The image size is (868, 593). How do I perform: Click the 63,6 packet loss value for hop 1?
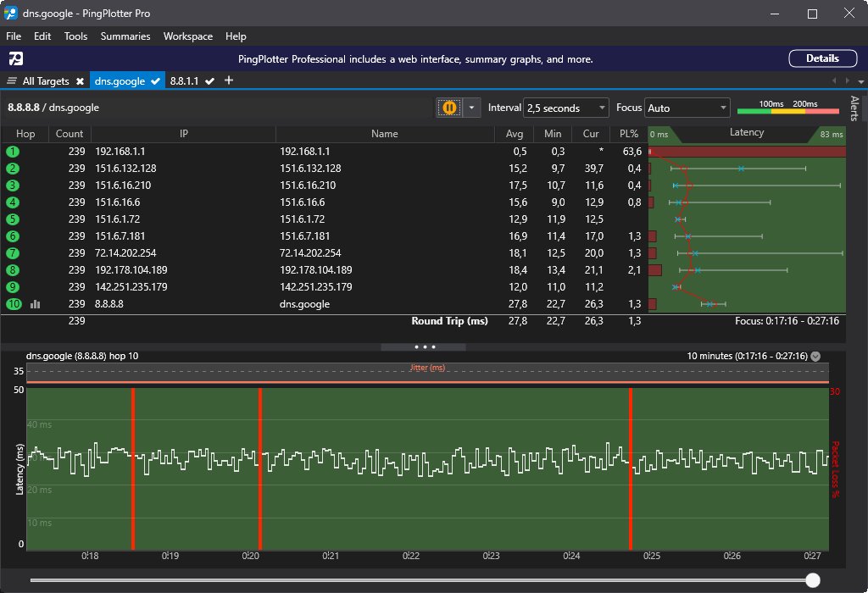(x=632, y=152)
